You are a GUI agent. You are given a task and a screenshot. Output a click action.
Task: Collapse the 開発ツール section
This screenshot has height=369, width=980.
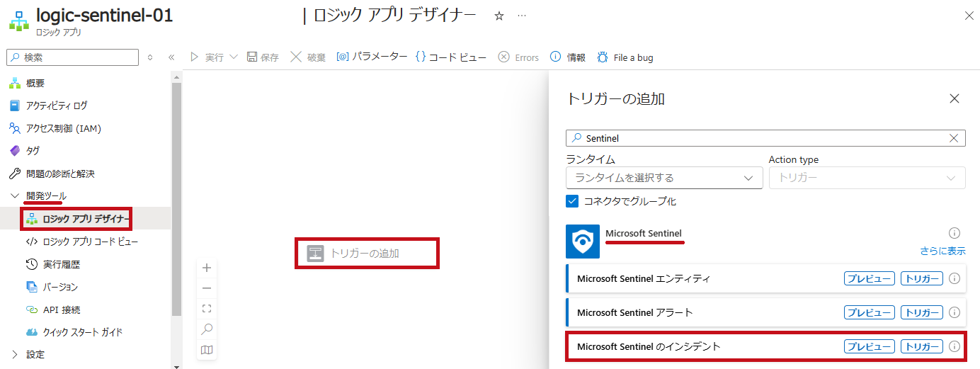15,195
